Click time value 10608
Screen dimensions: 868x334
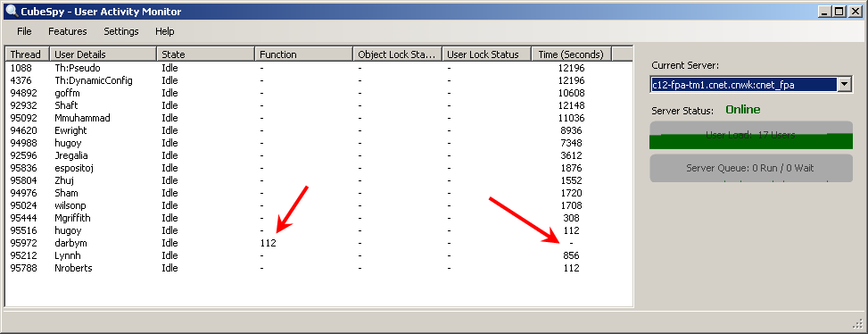point(571,93)
